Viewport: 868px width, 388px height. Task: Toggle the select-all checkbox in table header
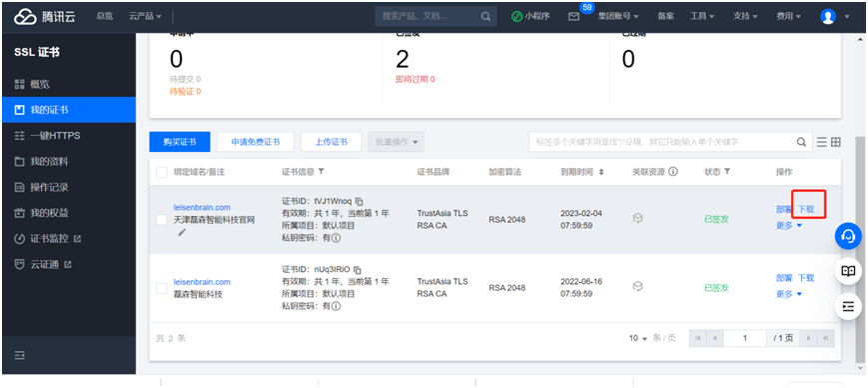[162, 172]
